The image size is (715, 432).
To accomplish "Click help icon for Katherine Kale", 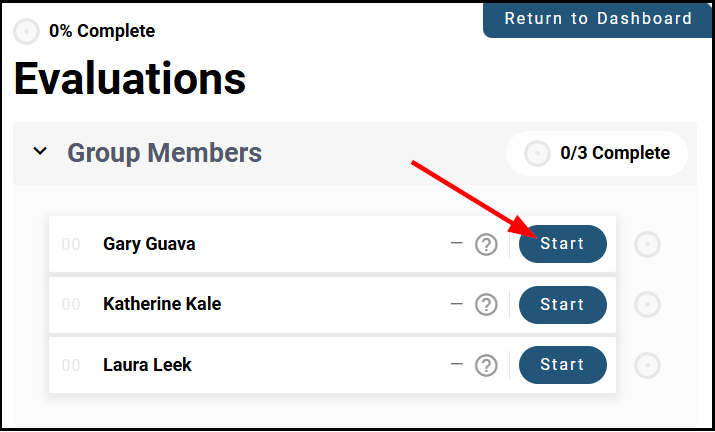I will coord(486,305).
